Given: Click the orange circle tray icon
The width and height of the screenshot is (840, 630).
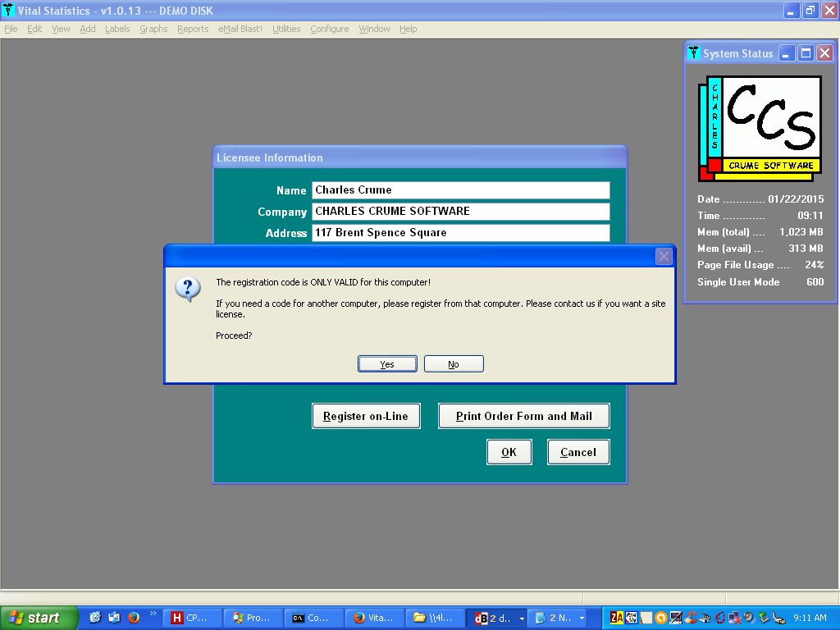Looking at the screenshot, I should [661, 618].
